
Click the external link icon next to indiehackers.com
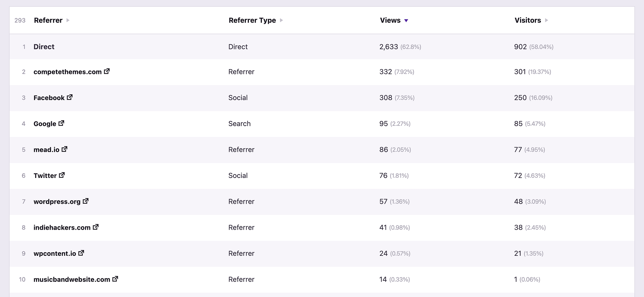(96, 227)
